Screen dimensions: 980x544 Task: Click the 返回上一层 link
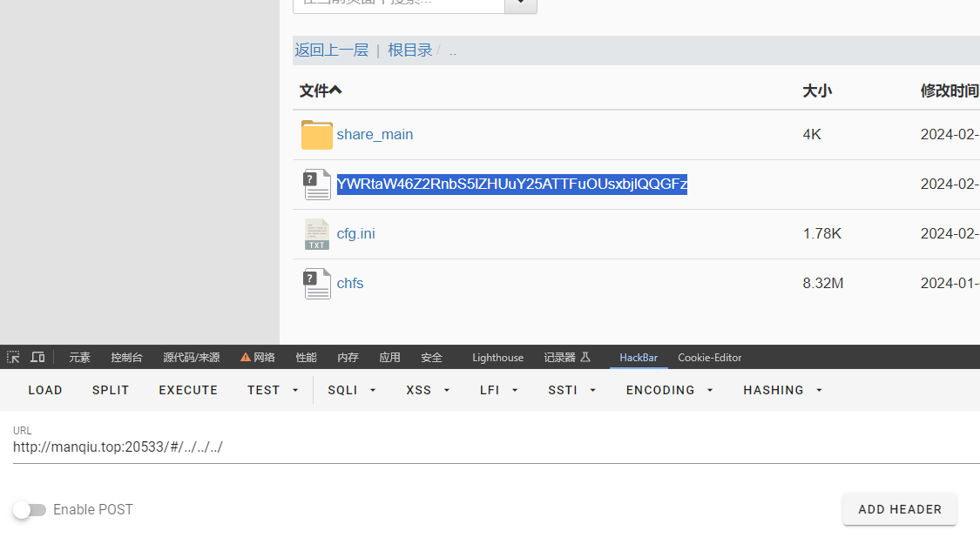pyautogui.click(x=331, y=50)
